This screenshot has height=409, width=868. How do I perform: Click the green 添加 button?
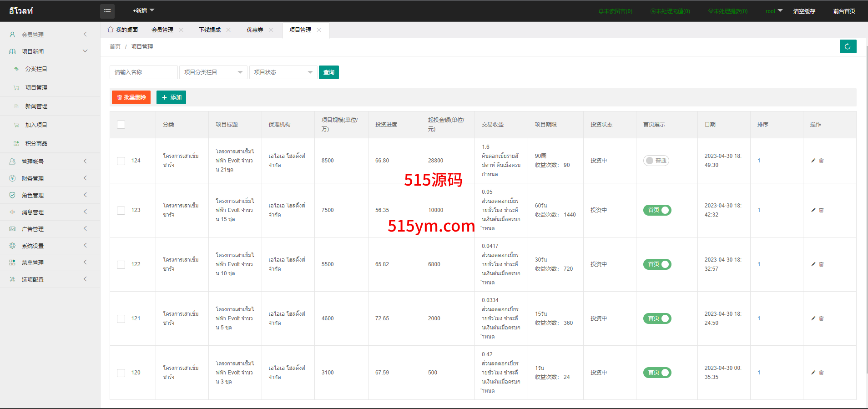171,97
